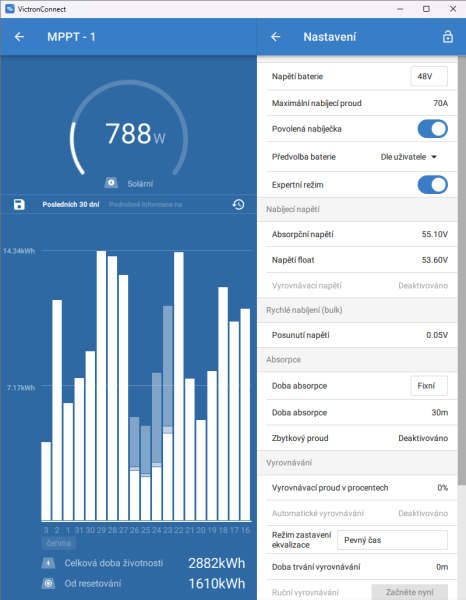Open the history clock icon
The height and width of the screenshot is (600, 466).
238,204
